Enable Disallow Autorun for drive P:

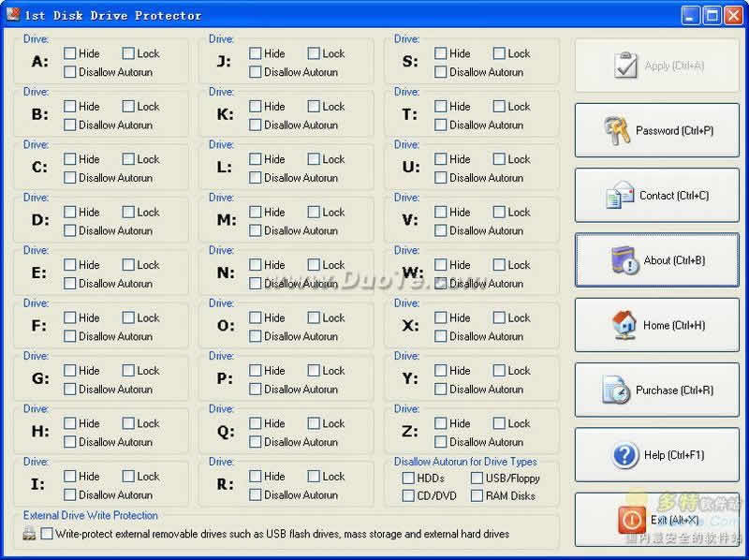tap(255, 389)
